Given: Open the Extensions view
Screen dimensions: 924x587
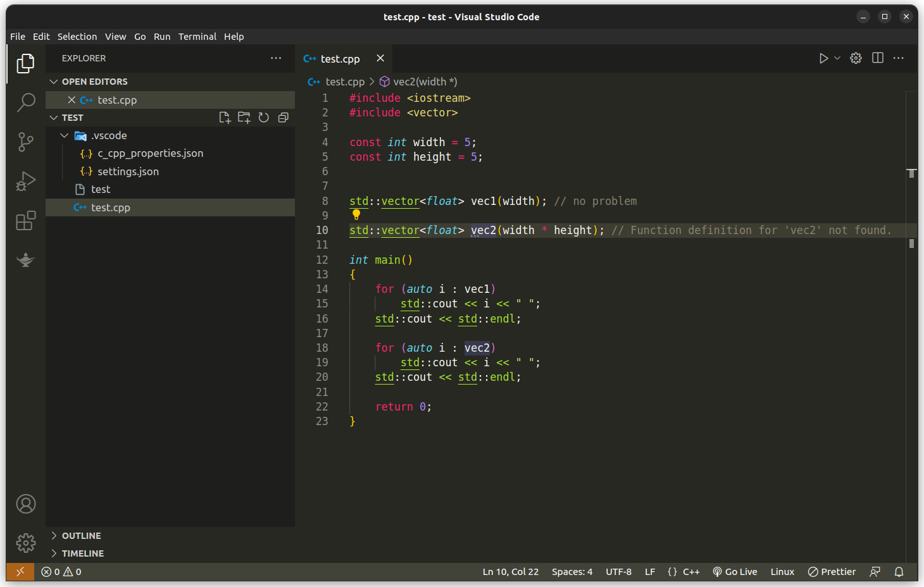Looking at the screenshot, I should point(25,221).
